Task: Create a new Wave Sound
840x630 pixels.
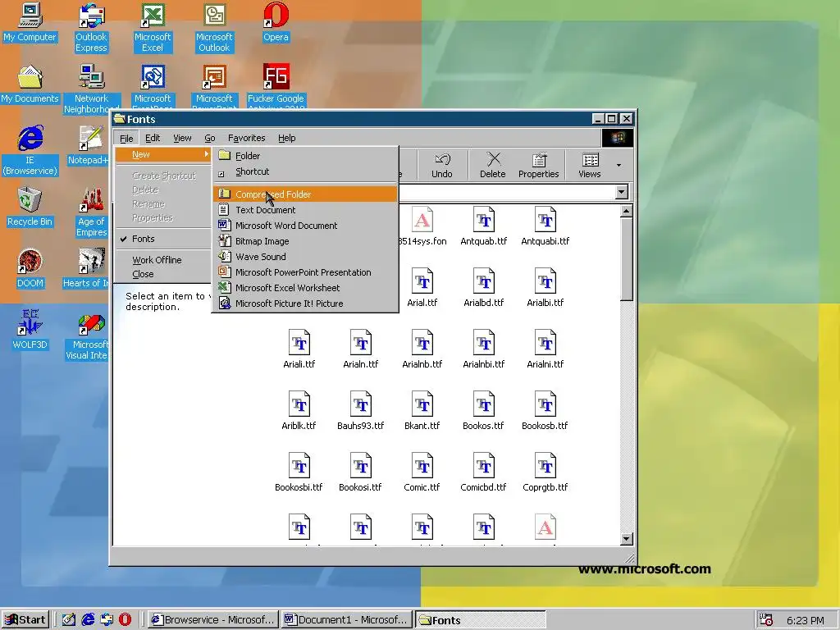Action: (x=305, y=257)
